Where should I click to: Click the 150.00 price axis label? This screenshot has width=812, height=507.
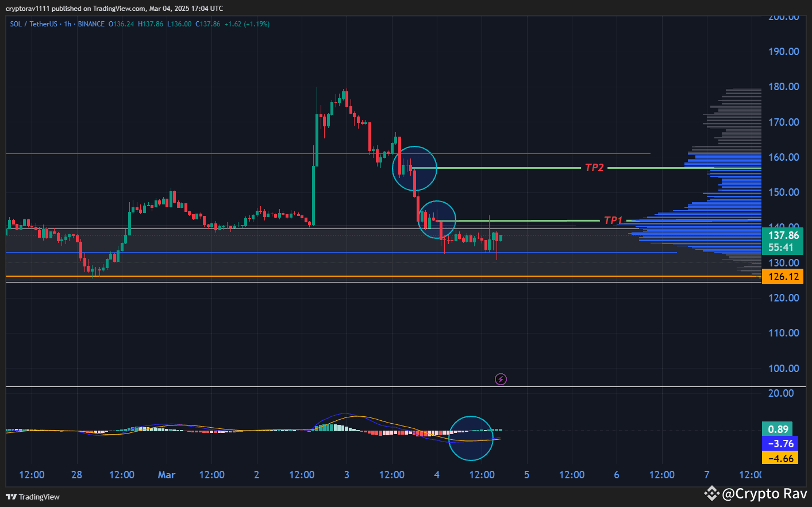[x=784, y=192]
